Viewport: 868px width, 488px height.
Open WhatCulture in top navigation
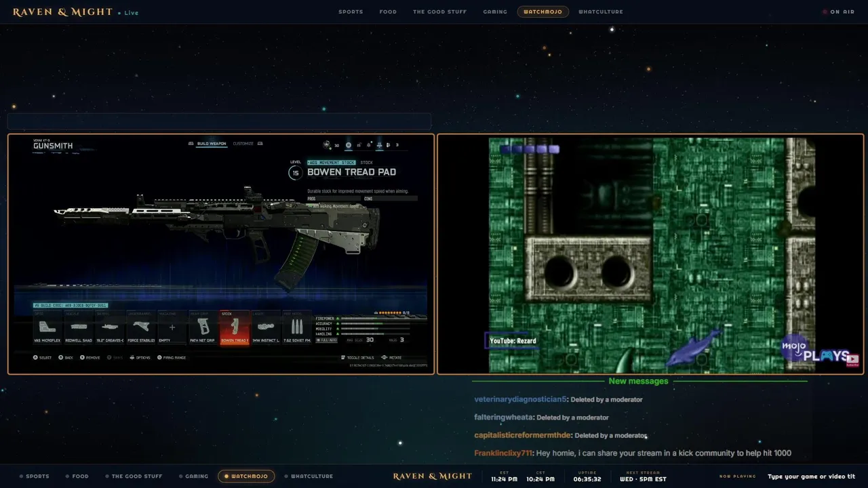click(600, 12)
